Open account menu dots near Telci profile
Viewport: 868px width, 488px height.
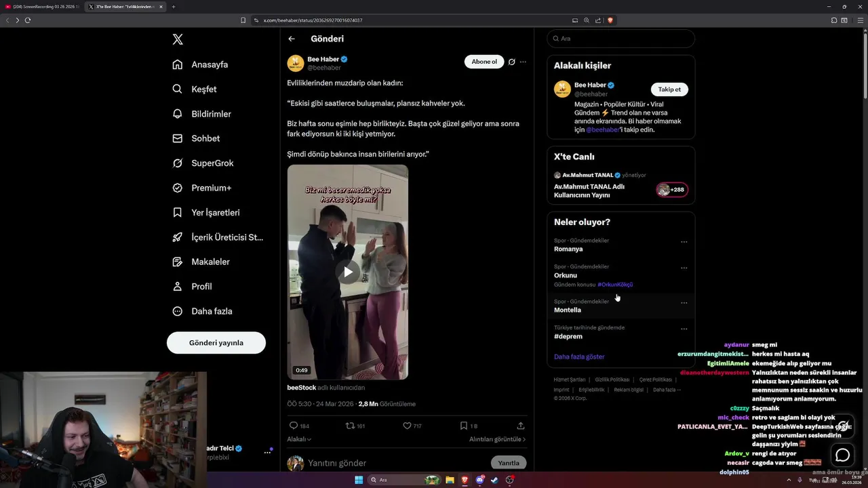(x=267, y=452)
